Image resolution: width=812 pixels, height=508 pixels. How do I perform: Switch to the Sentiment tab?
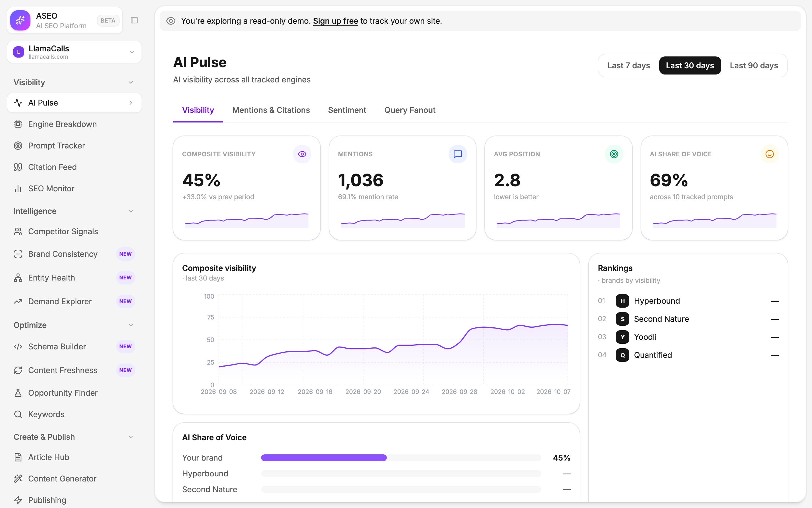tap(347, 110)
